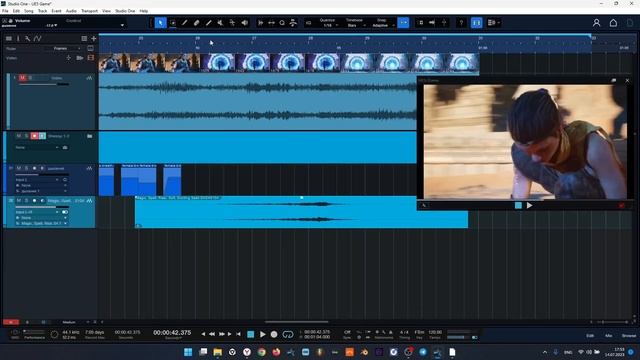
Task: Open the Transport menu
Action: 89,11
